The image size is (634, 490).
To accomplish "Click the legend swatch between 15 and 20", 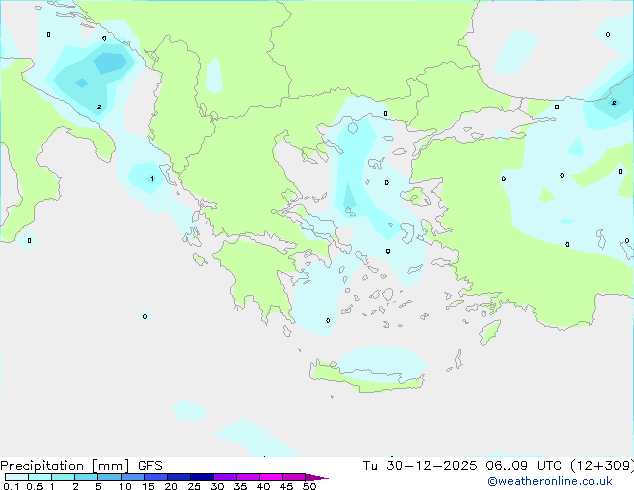I will [x=156, y=477].
